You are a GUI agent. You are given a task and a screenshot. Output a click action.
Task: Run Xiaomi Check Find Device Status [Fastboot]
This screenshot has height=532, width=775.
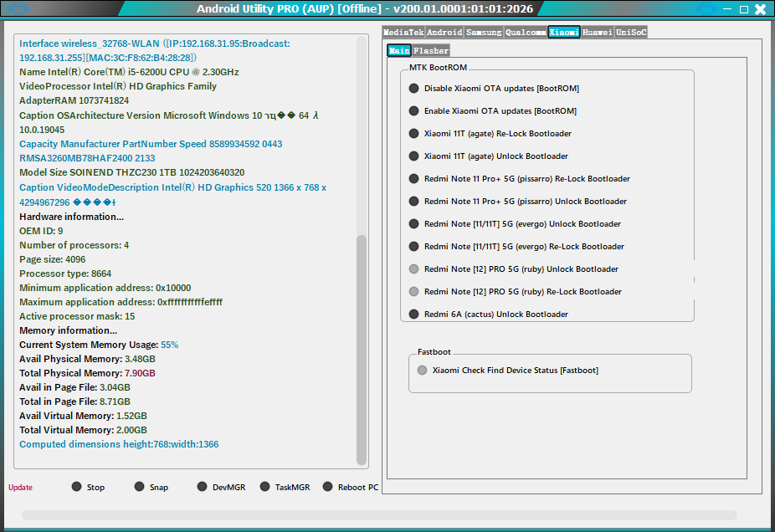422,371
